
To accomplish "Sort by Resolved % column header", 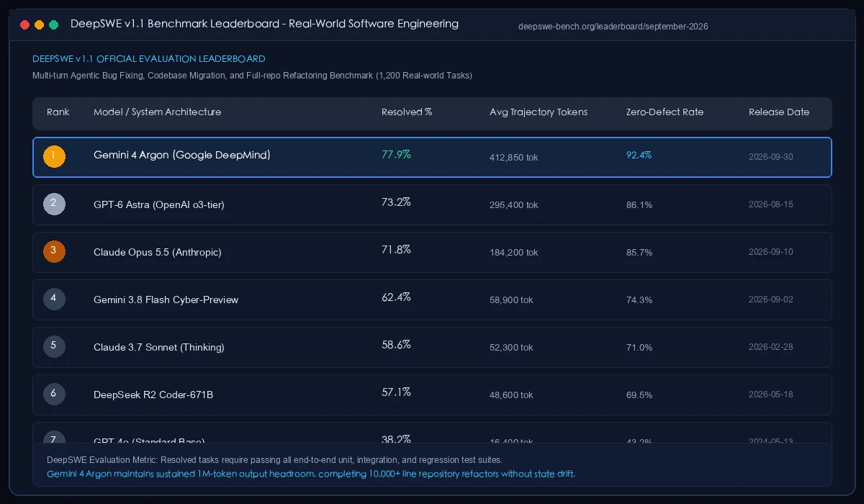I will pos(407,112).
